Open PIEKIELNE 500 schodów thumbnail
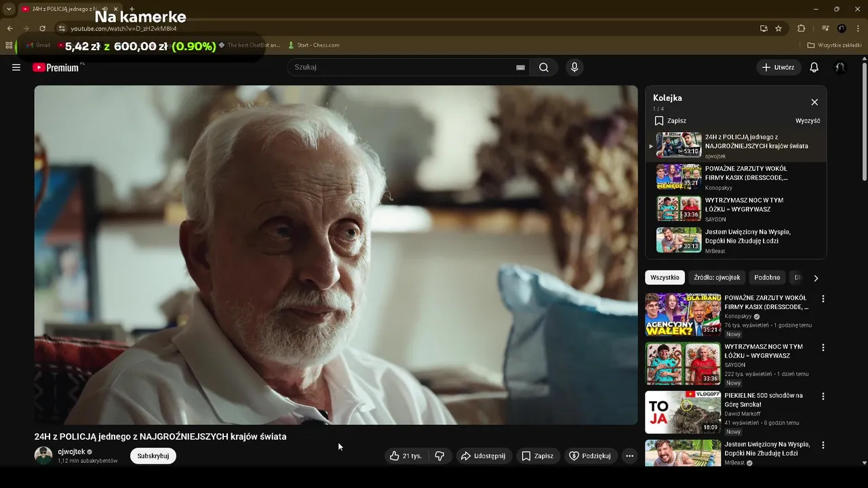The width and height of the screenshot is (868, 488). (682, 412)
